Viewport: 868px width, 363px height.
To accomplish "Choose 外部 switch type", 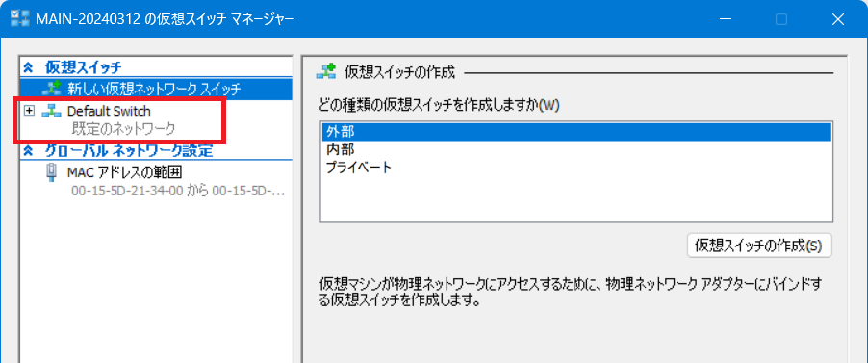I will click(x=575, y=132).
